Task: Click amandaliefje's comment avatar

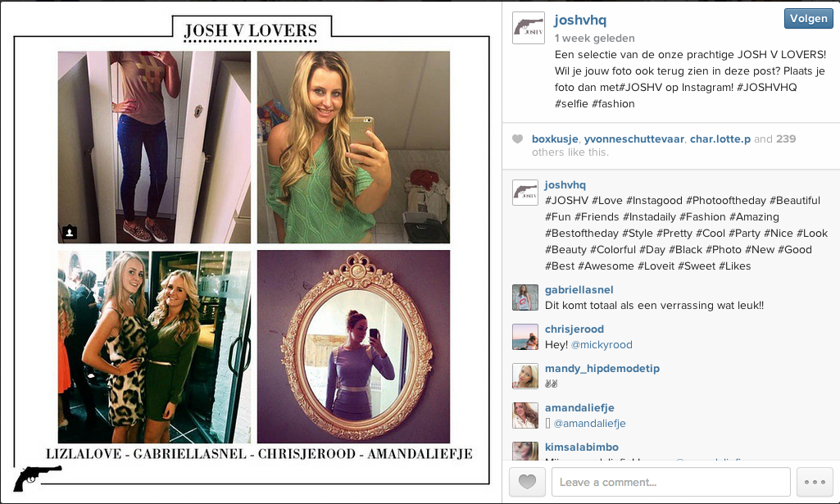Action: tap(525, 415)
